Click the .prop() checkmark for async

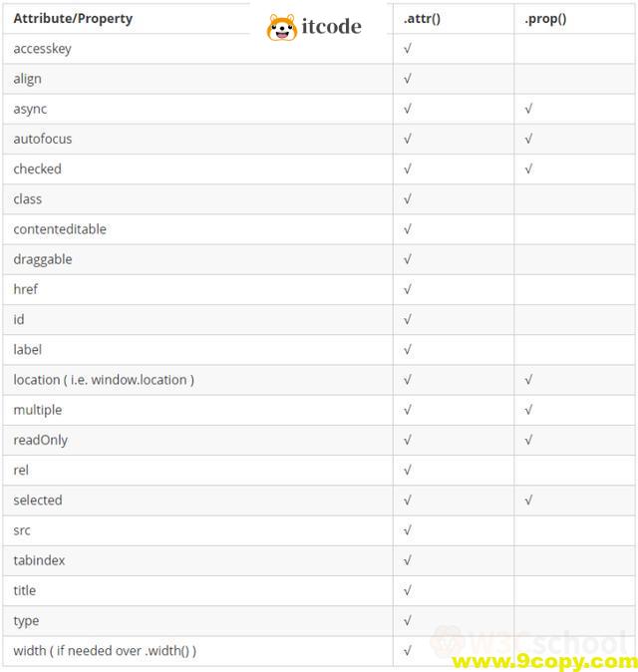528,109
